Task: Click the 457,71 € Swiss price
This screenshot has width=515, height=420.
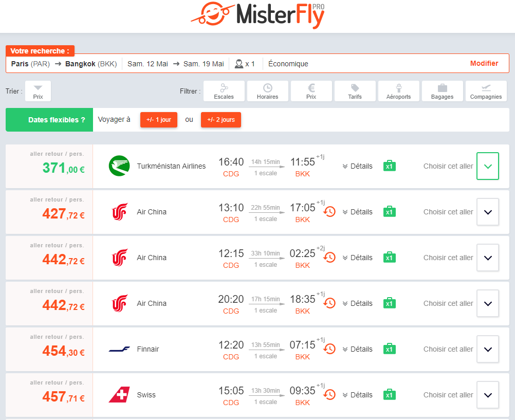Action: pos(63,396)
